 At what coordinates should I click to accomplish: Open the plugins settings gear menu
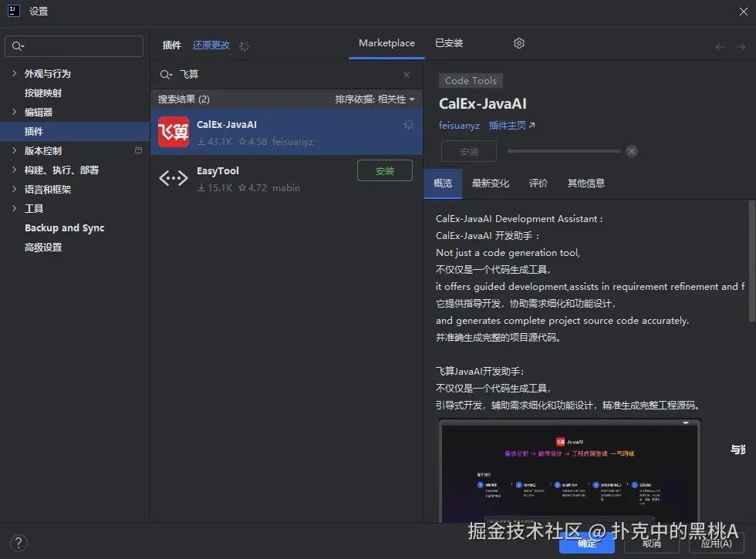[518, 43]
